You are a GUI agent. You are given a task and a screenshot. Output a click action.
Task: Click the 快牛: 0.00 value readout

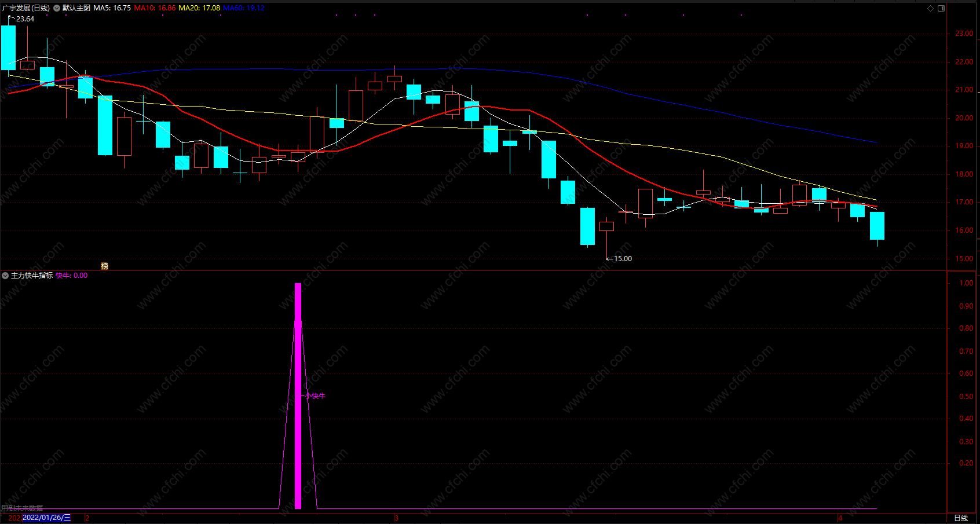coord(72,276)
